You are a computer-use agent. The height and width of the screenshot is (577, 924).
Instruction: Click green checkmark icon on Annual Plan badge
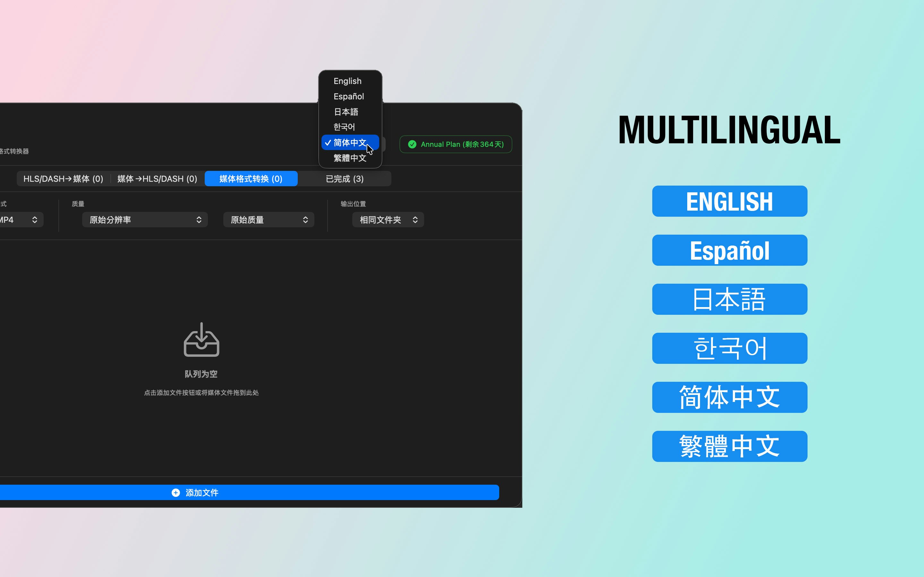point(412,144)
